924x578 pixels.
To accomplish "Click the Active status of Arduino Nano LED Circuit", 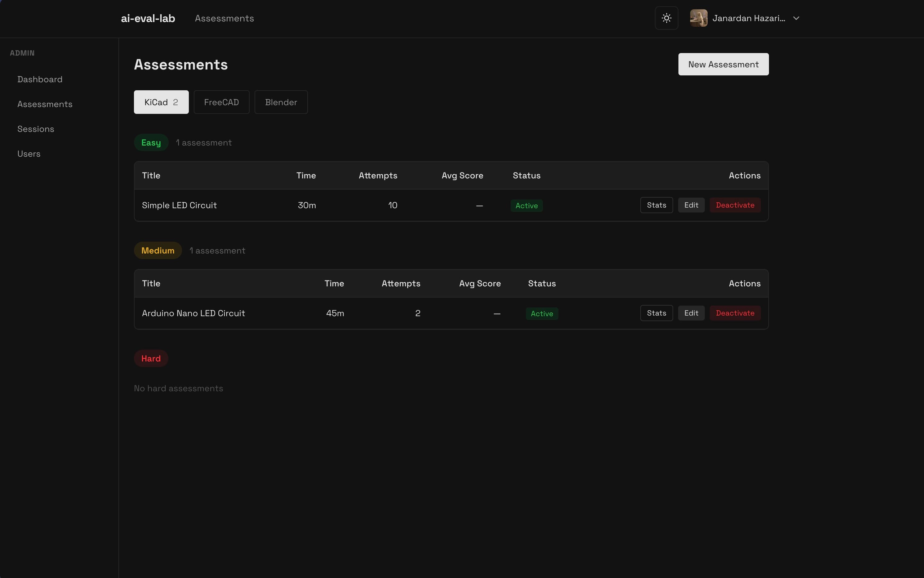I will tap(542, 313).
